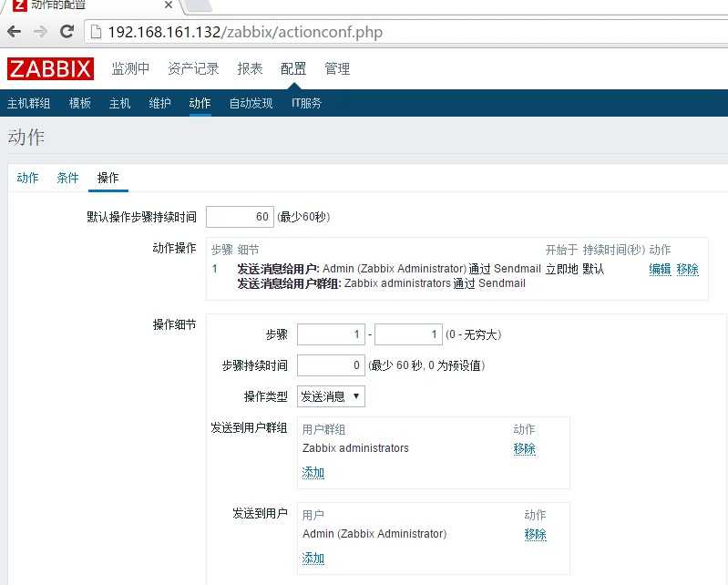Click Zabbix administrators in user group table

coord(355,448)
